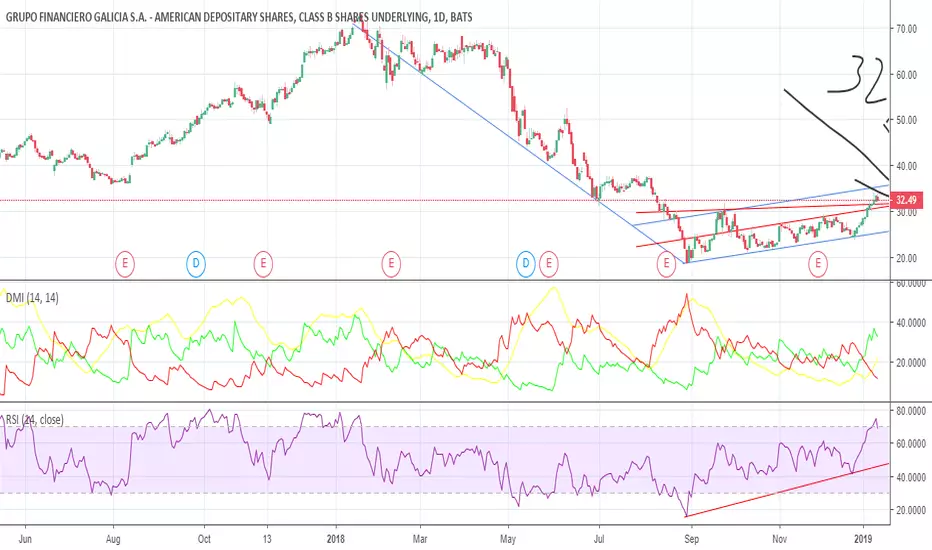Click the May label on the time axis
The width and height of the screenshot is (932, 550).
click(508, 539)
